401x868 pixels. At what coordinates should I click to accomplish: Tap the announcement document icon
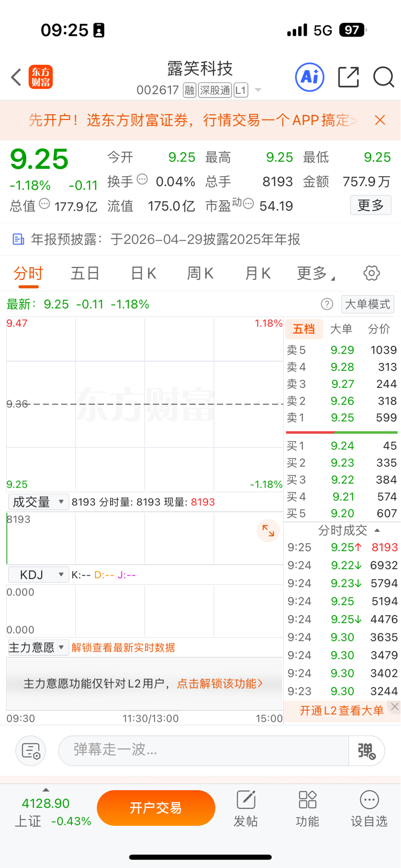tap(18, 239)
